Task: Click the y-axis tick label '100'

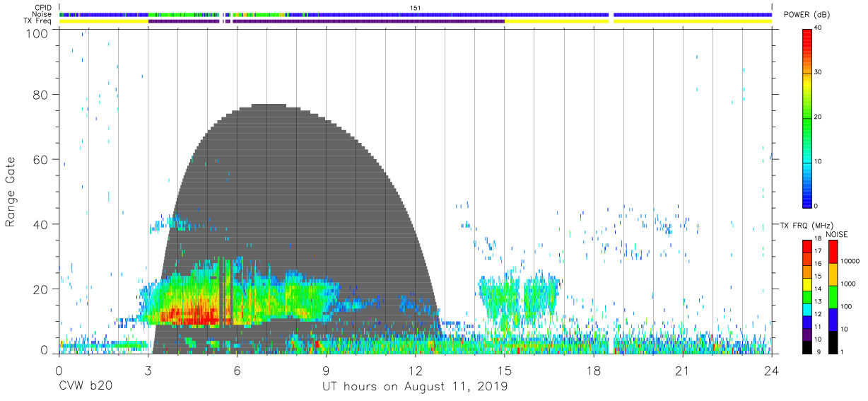Action: click(37, 34)
